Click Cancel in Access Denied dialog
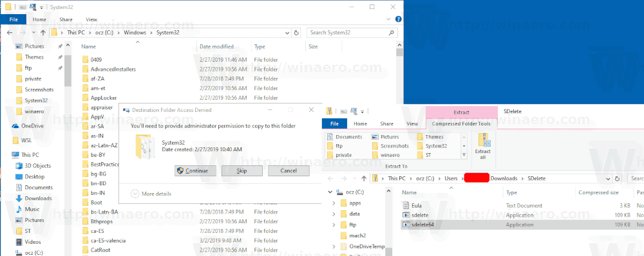Viewport: 644px width, 256px height. pos(289,170)
